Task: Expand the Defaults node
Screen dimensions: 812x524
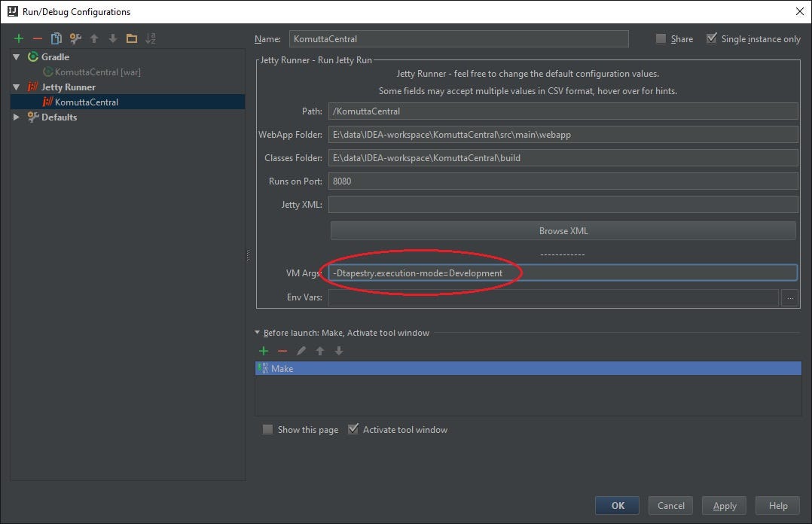Action: point(16,117)
